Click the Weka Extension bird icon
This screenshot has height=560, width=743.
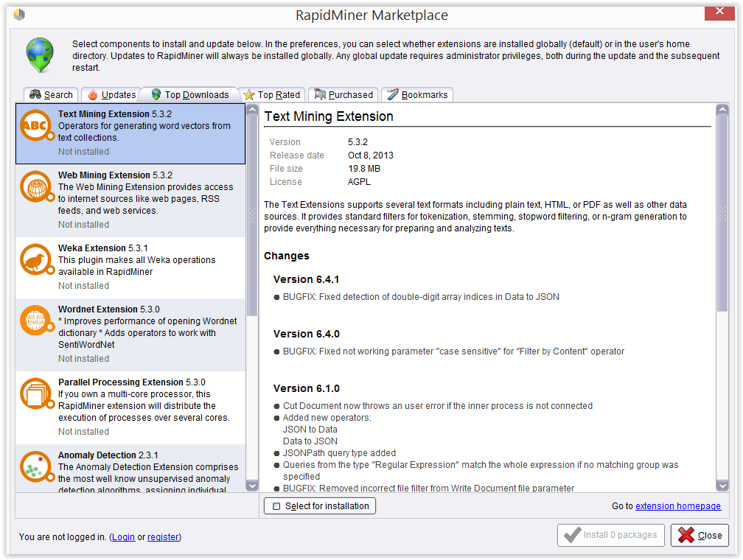coord(37,259)
